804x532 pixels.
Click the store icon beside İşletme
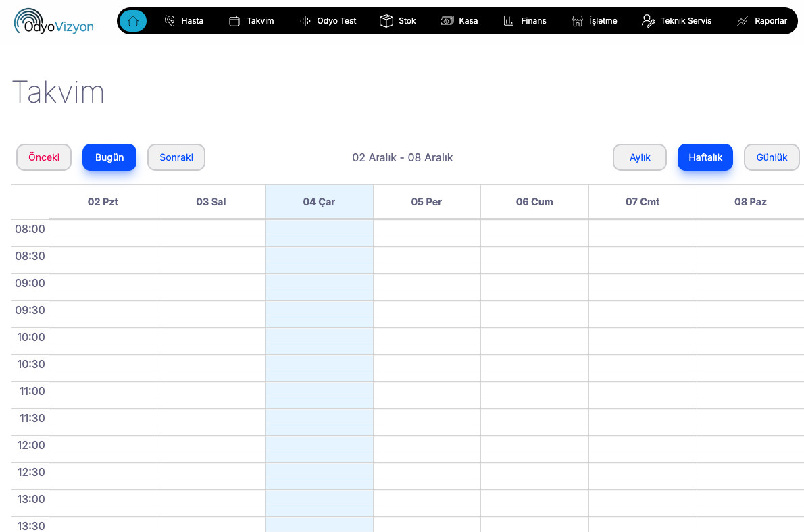(577, 21)
